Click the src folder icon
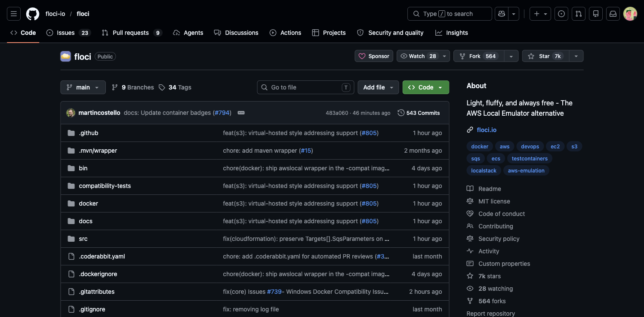The image size is (644, 317). (71, 239)
